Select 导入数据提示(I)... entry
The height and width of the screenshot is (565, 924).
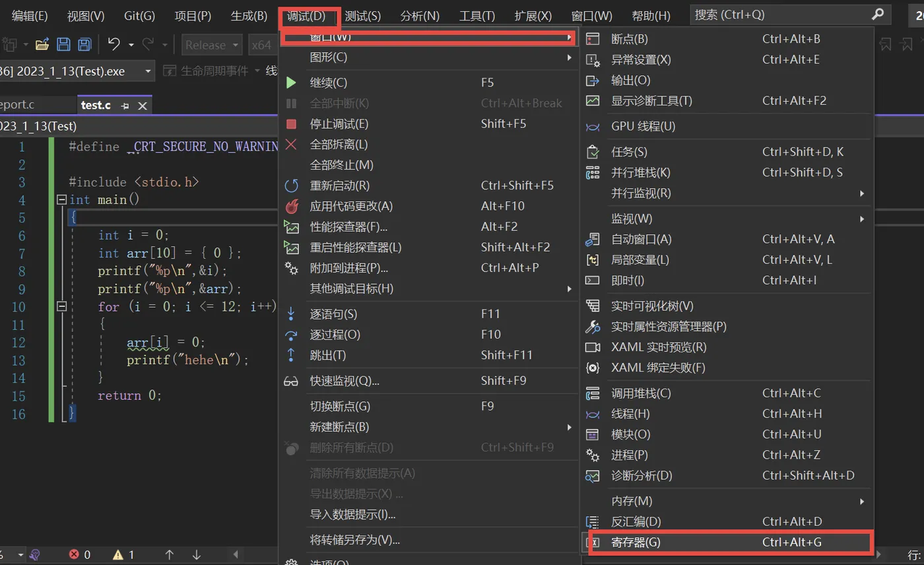pos(428,514)
